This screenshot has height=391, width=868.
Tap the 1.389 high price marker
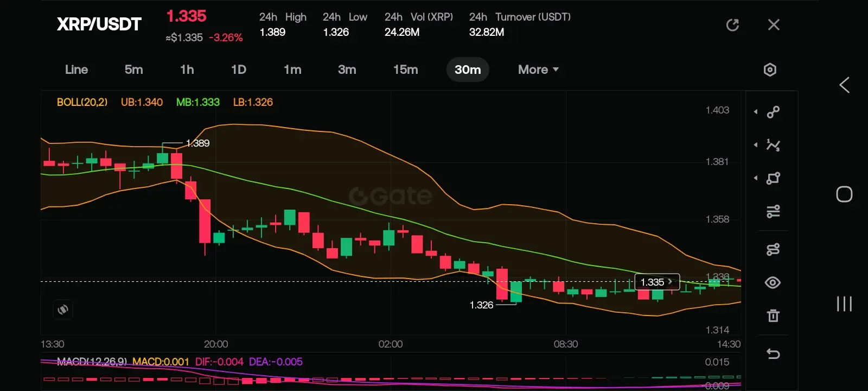[x=197, y=143]
